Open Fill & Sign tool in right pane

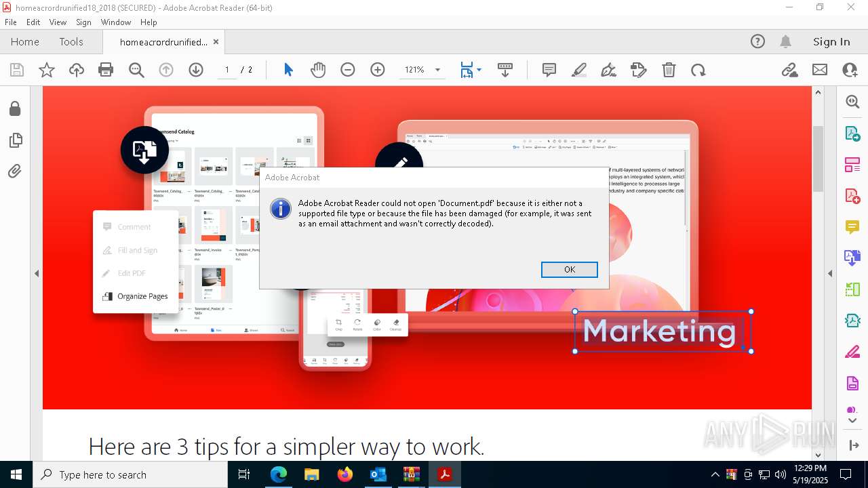852,352
